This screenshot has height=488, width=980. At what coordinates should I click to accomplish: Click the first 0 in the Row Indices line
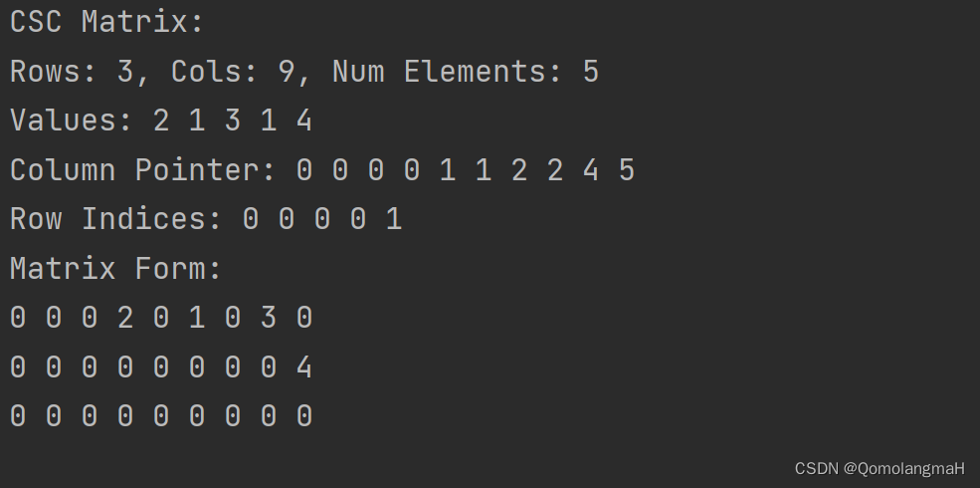point(251,219)
